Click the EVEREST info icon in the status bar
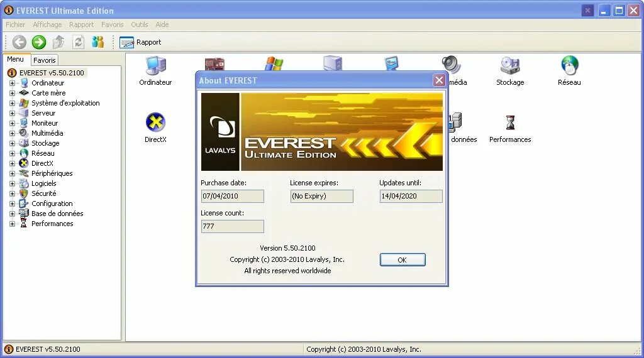The height and width of the screenshot is (358, 644). click(x=9, y=349)
